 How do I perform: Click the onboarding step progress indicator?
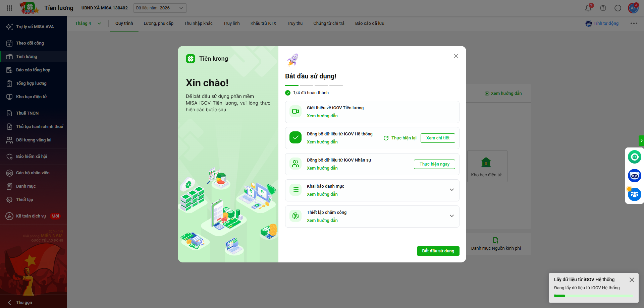pos(314,85)
